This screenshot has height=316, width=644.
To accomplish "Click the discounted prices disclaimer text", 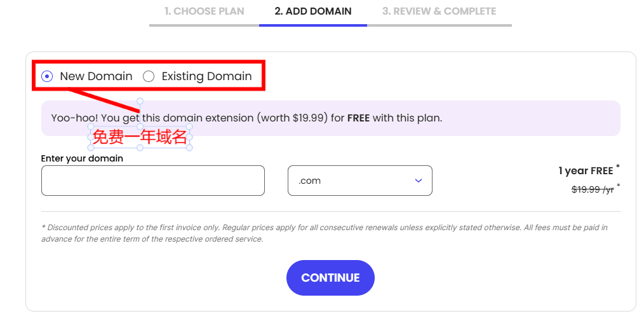I will 324,233.
